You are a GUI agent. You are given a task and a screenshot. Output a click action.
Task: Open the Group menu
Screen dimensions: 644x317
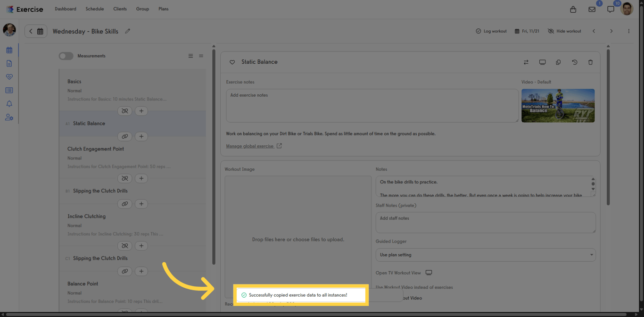pos(142,9)
